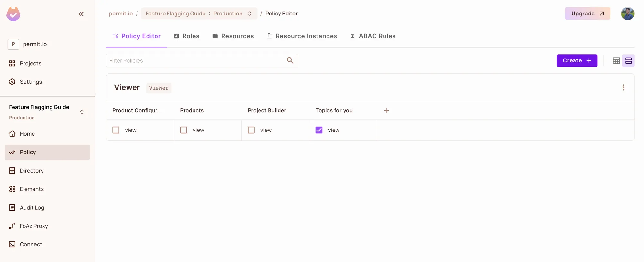The height and width of the screenshot is (262, 644).
Task: Click the plus icon to add resource column
Action: (x=386, y=111)
